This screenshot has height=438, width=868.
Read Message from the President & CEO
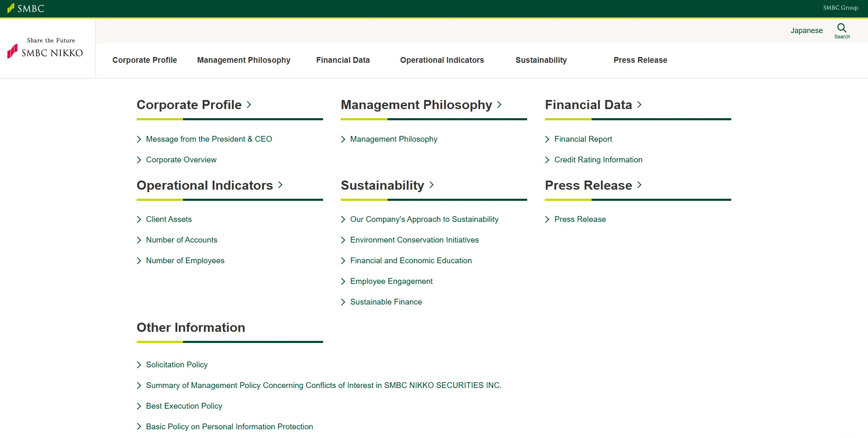pyautogui.click(x=209, y=139)
